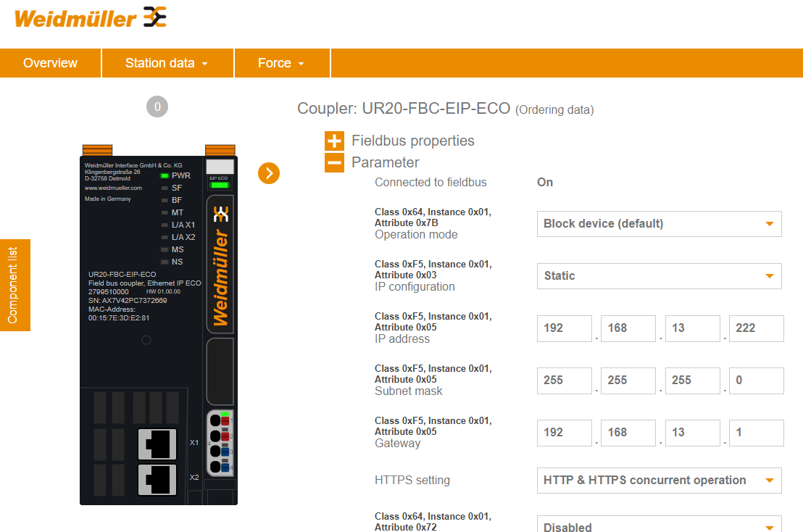This screenshot has height=532, width=803.
Task: Click the X2 Ethernet port on coupler
Action: (x=157, y=479)
